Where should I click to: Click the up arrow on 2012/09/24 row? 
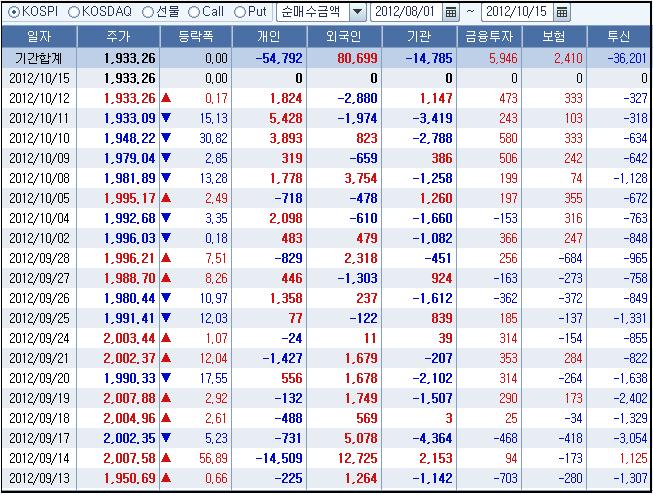166,338
